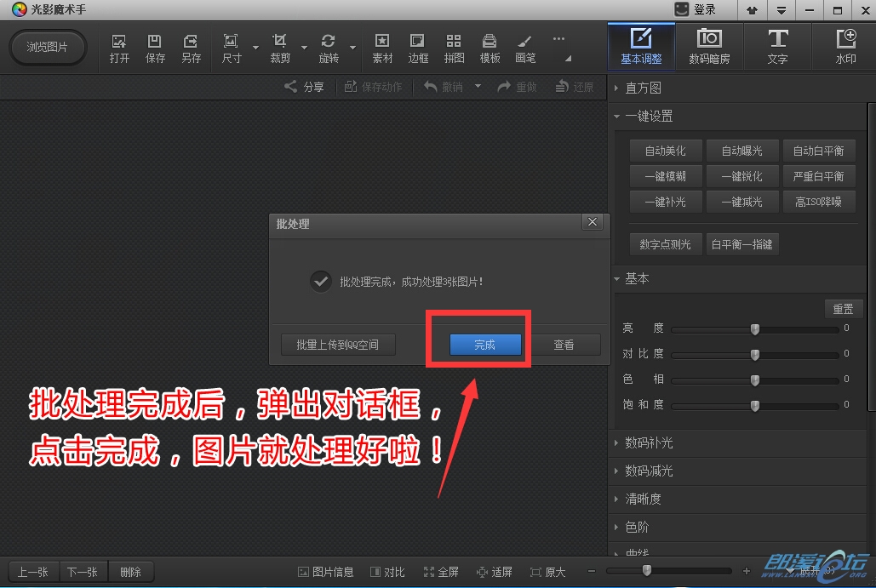Click the 自动曝光 button
876x588 pixels.
coord(742,151)
